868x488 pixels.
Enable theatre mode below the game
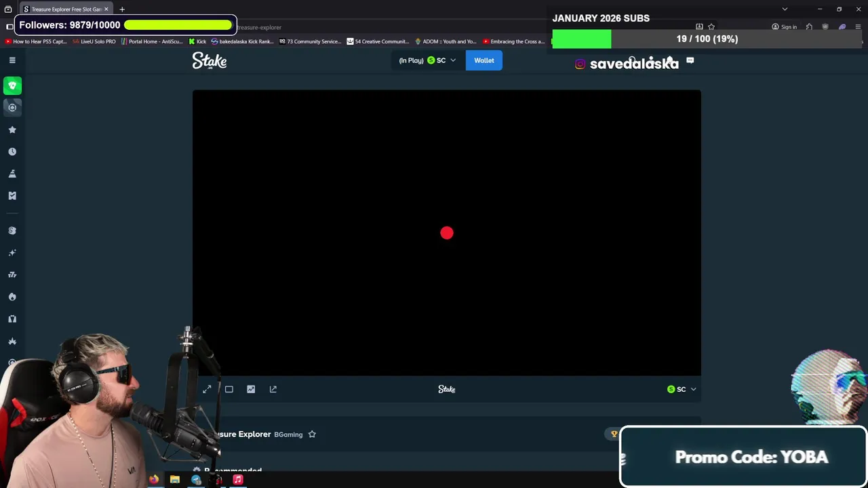click(229, 389)
